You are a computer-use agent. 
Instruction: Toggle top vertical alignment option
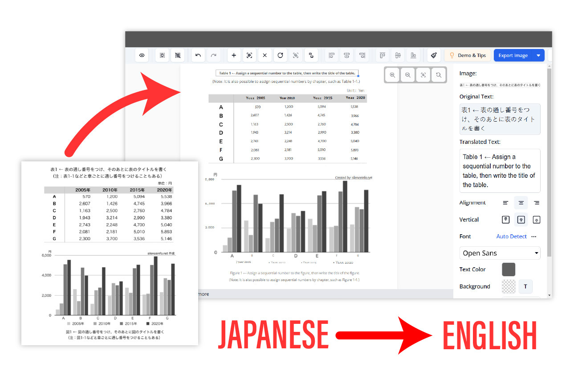point(505,220)
